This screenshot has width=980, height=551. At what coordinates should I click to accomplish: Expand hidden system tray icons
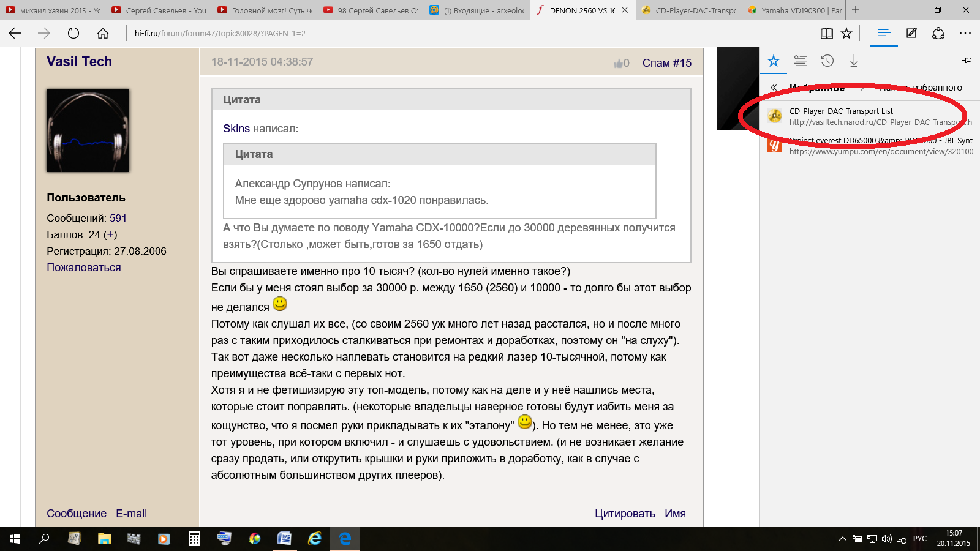(x=842, y=539)
